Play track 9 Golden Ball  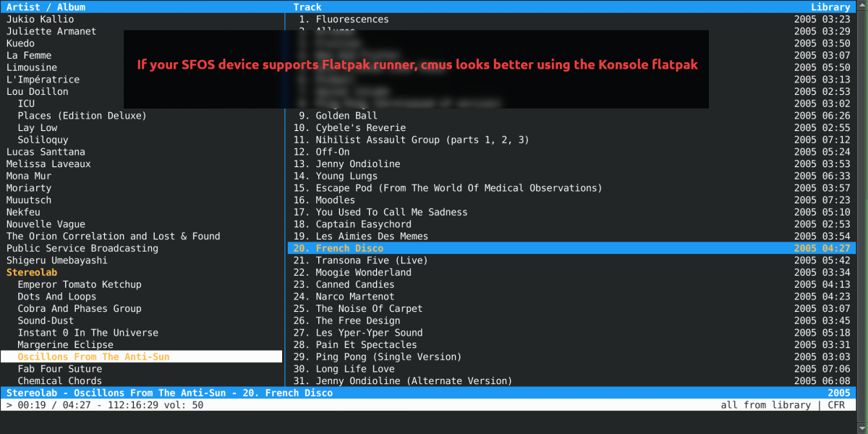click(346, 116)
